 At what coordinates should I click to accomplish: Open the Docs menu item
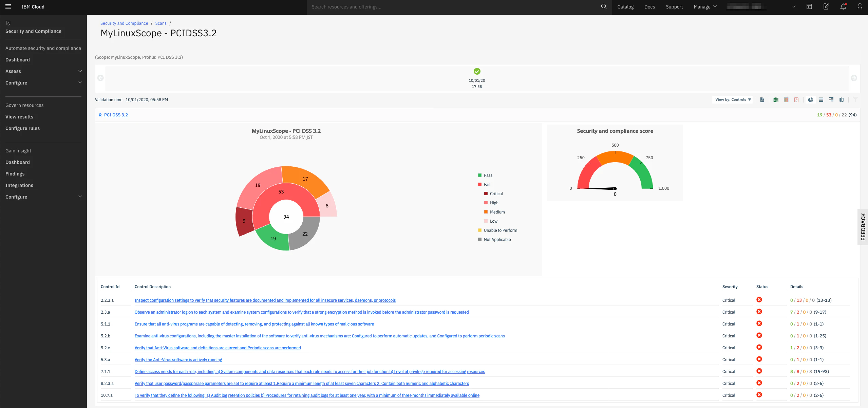[x=649, y=6]
